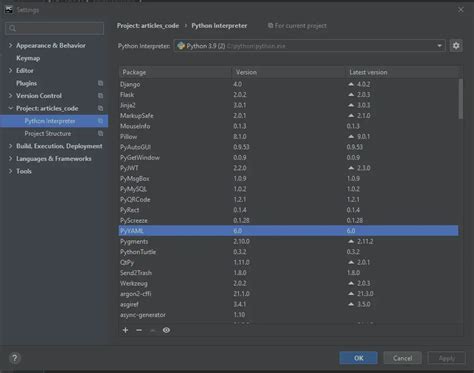Screen dimensions: 474x373
Task: Select the PyRect package row
Action: pyautogui.click(x=289, y=210)
